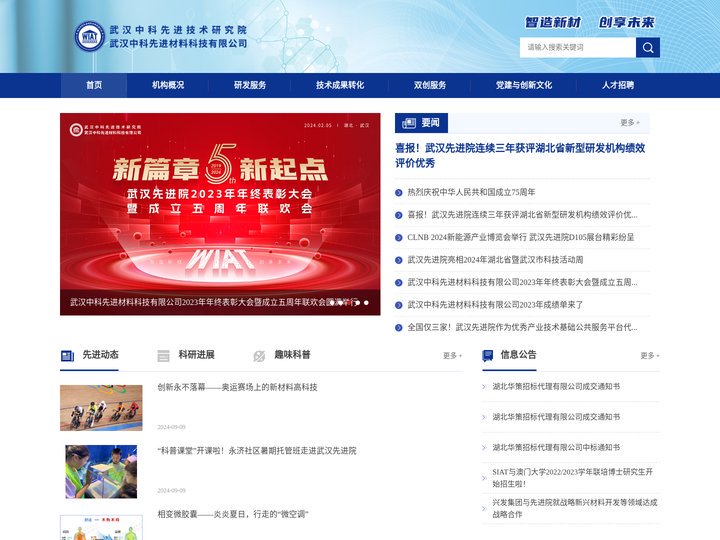720x540 pixels.
Task: Click 更多 next to 要闻 heading
Action: 630,123
